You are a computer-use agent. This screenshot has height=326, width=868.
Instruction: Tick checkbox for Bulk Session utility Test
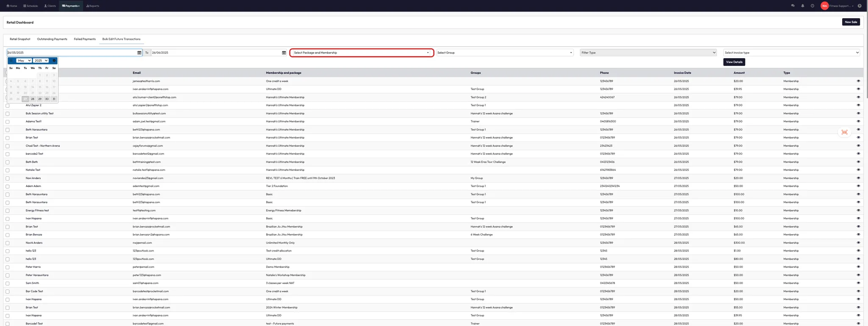(8, 114)
